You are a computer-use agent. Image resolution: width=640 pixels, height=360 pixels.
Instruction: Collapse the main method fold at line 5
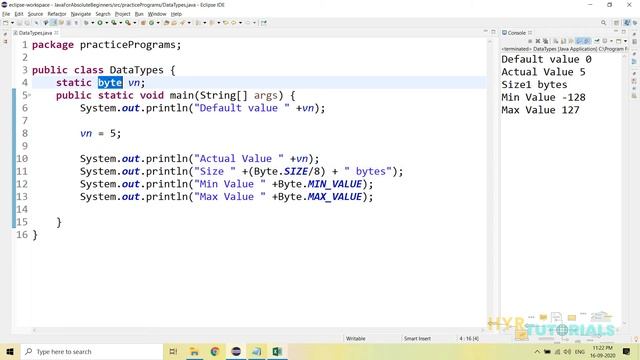[29, 95]
